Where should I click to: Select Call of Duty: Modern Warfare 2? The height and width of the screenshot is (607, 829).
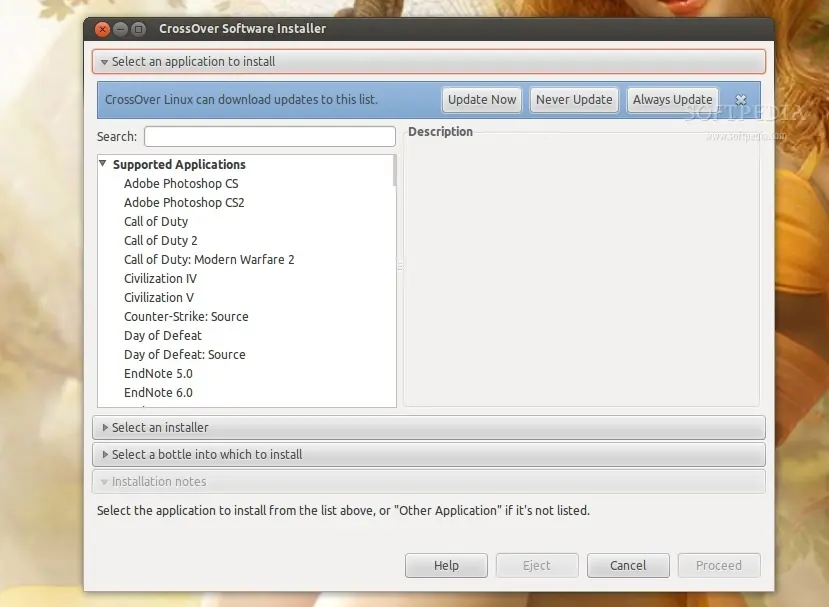click(209, 260)
